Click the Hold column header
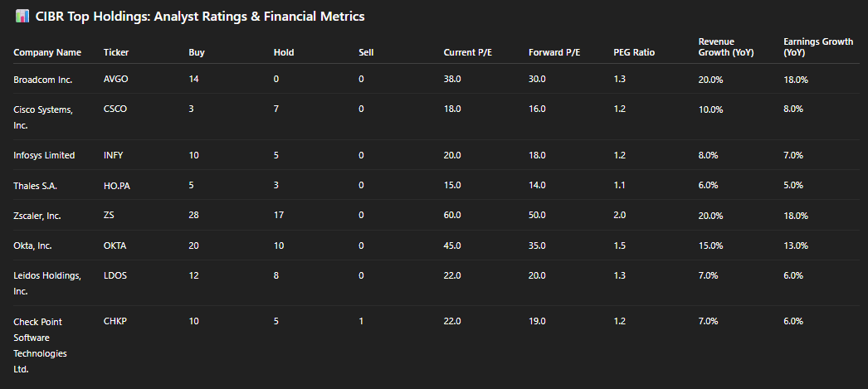868x389 pixels. pos(284,52)
